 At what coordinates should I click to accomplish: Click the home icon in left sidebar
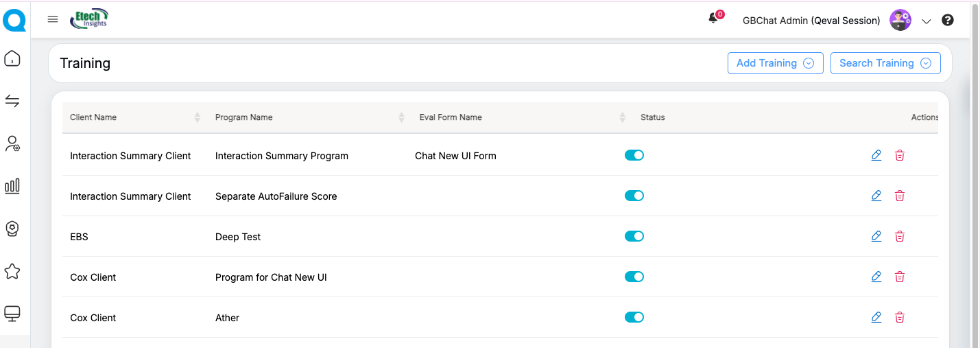(x=12, y=59)
